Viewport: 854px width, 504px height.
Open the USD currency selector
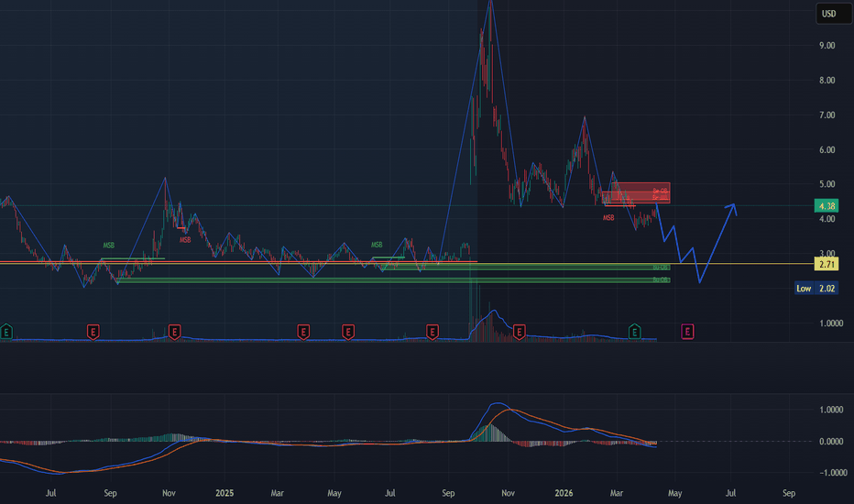point(833,14)
